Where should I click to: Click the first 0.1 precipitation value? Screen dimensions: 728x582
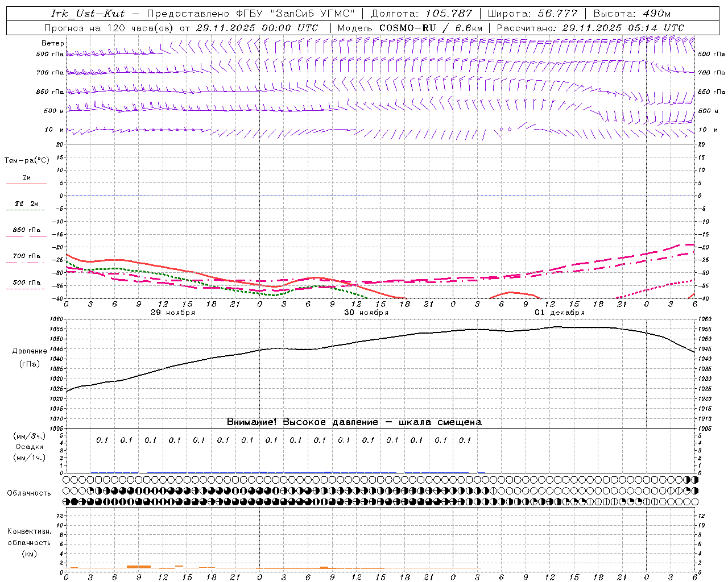[102, 440]
